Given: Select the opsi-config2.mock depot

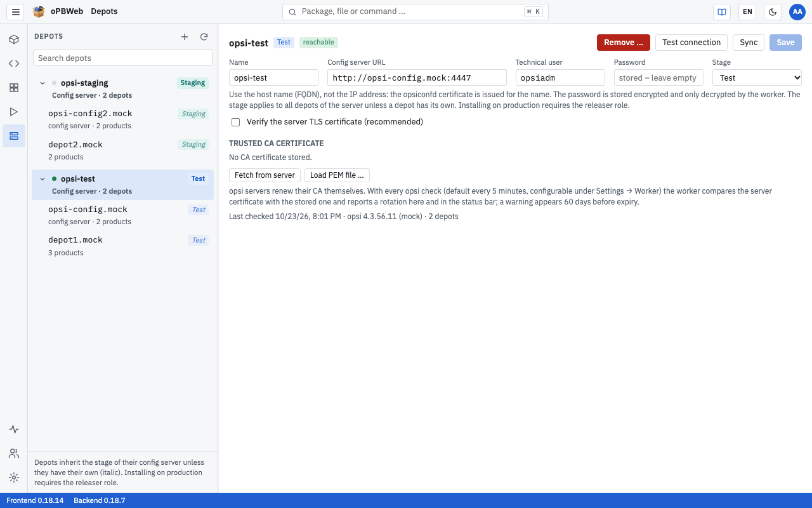Looking at the screenshot, I should coord(123,119).
